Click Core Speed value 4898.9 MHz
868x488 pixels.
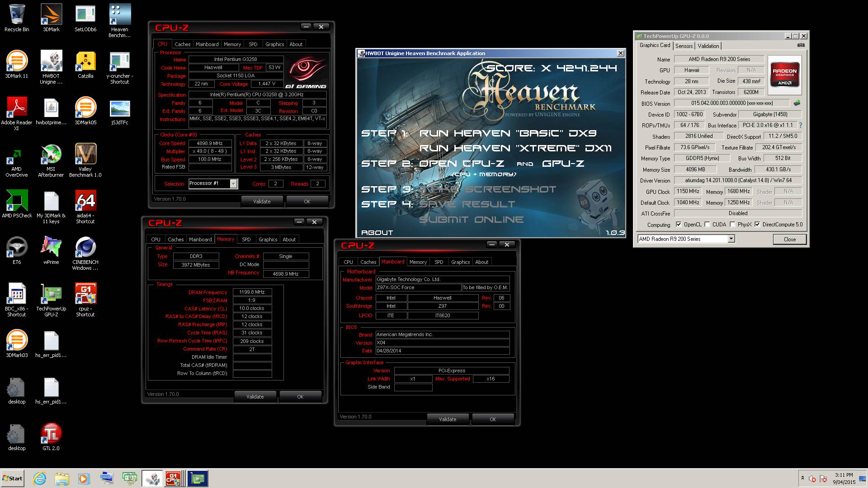[209, 143]
